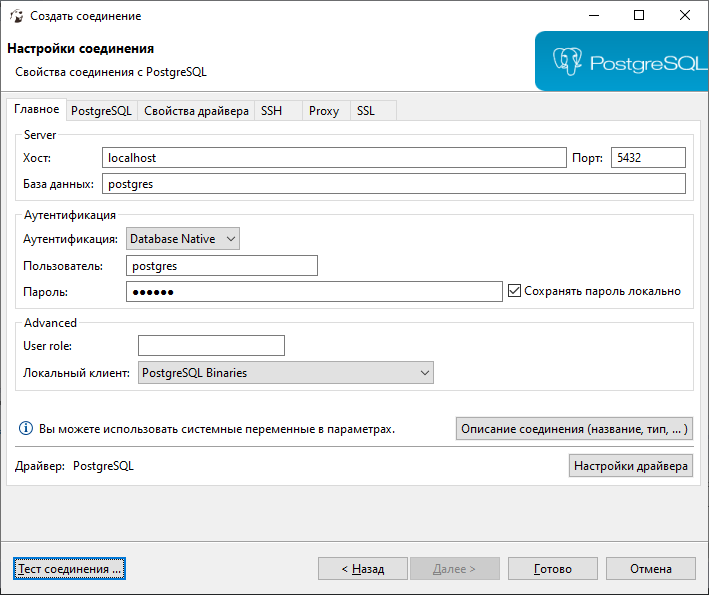Click the "Свойства соединения с PostgreSQL" subtitle
The width and height of the screenshot is (709, 595).
(x=111, y=72)
